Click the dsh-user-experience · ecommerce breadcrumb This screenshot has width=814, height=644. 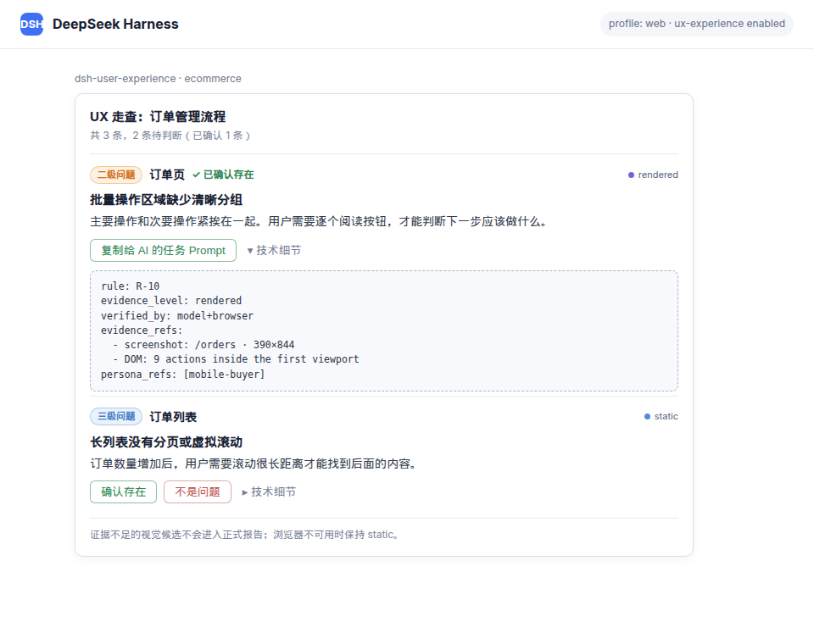tap(158, 78)
